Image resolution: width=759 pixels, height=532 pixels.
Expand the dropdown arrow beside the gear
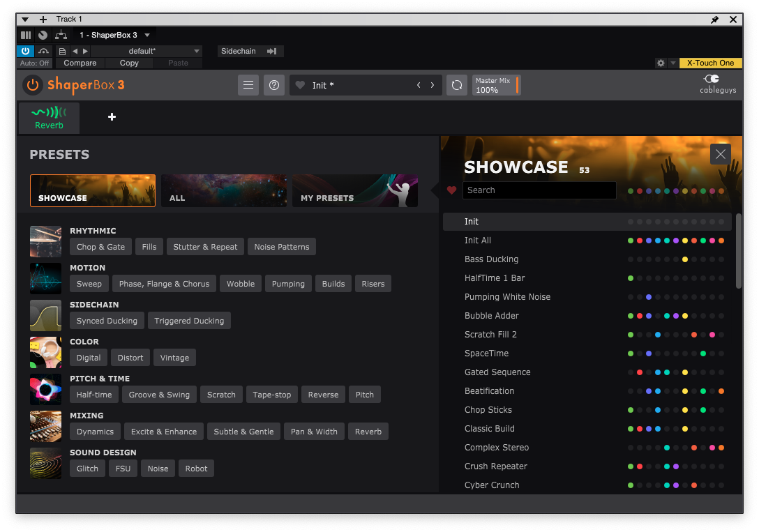672,63
